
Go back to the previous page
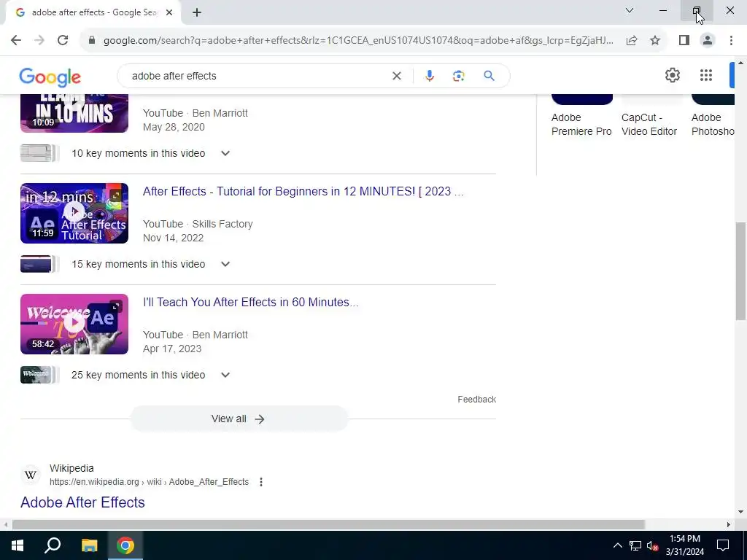point(16,41)
